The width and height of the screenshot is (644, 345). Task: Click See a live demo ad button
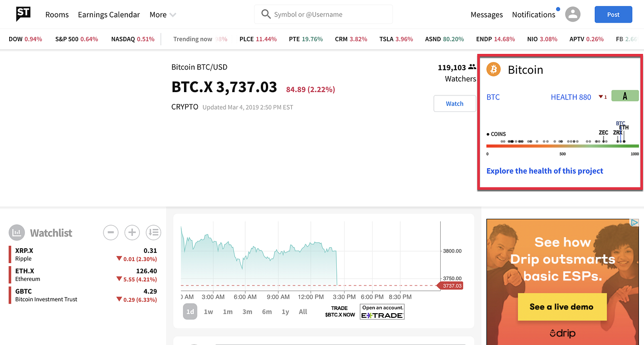point(561,307)
